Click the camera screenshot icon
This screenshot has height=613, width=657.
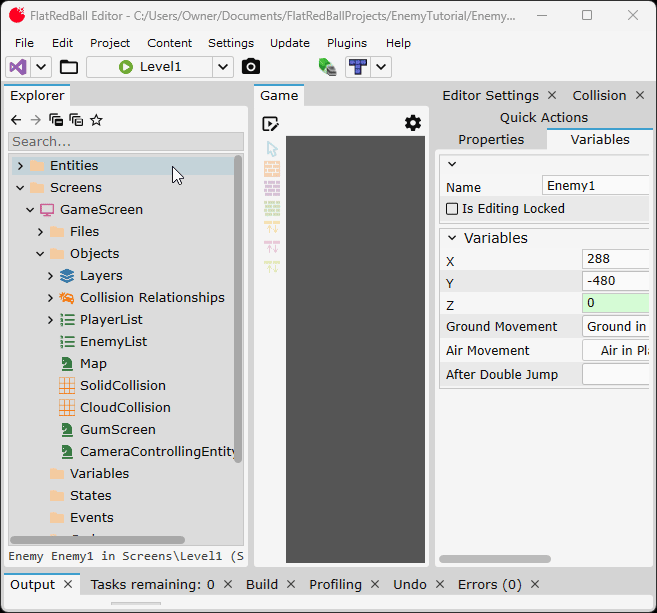click(x=251, y=67)
